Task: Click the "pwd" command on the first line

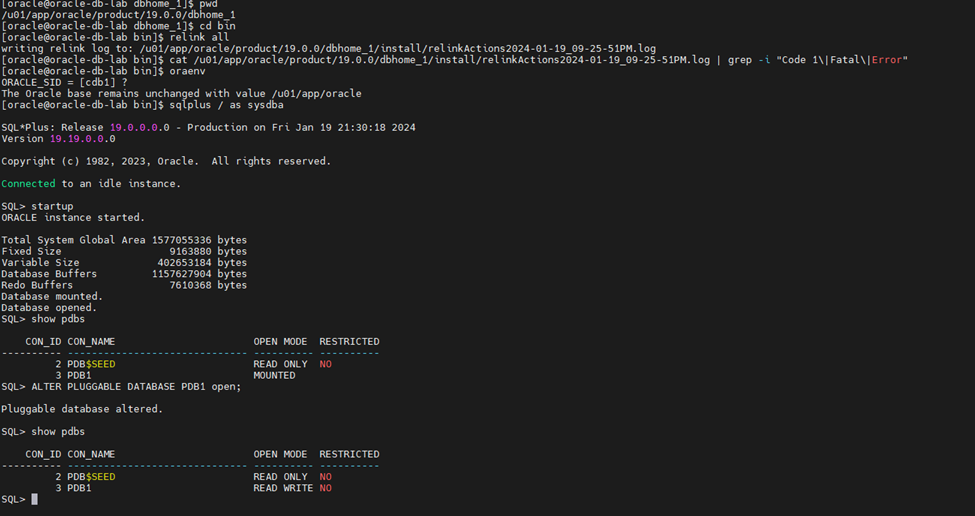Action: [208, 4]
